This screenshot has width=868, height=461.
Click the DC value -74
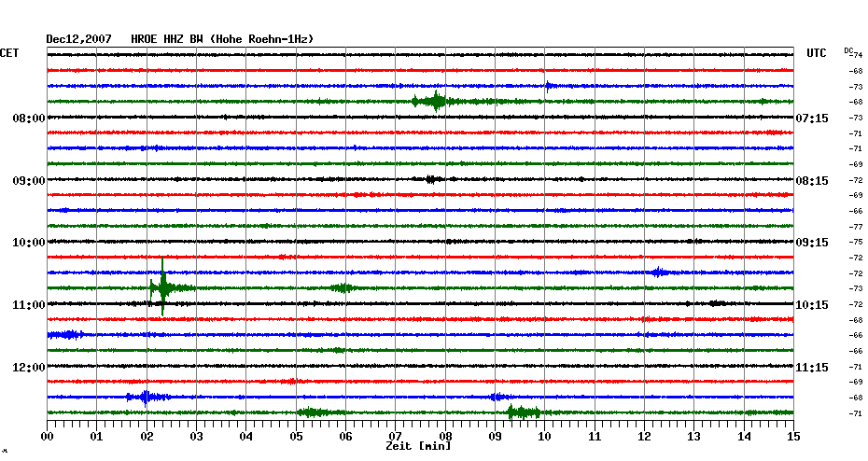point(857,55)
